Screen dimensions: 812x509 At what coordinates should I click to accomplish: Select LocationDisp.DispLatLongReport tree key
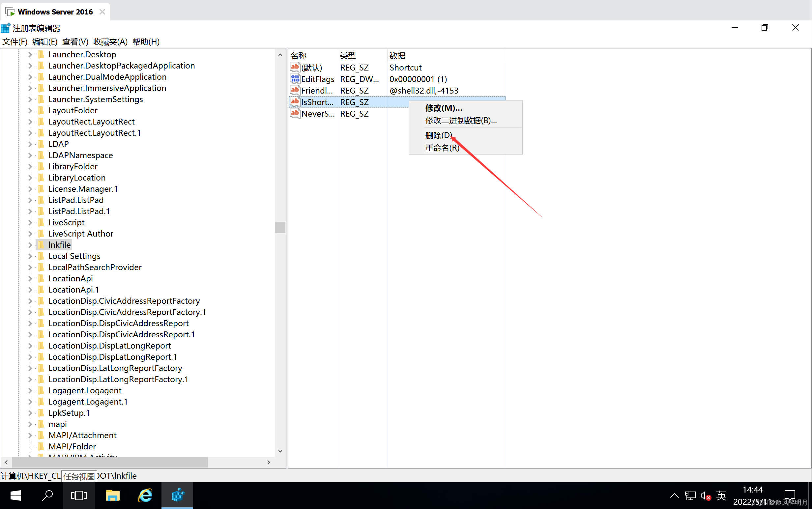click(110, 346)
